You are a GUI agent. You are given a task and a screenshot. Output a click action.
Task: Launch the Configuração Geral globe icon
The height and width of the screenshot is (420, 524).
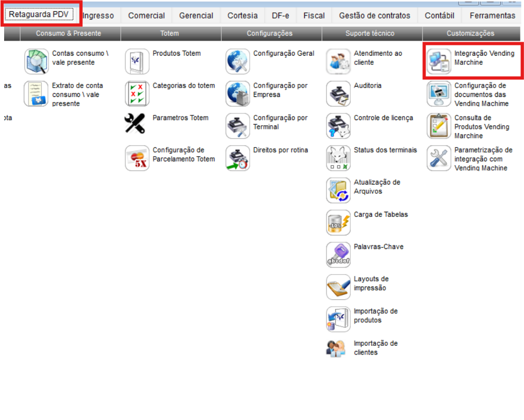(x=238, y=62)
